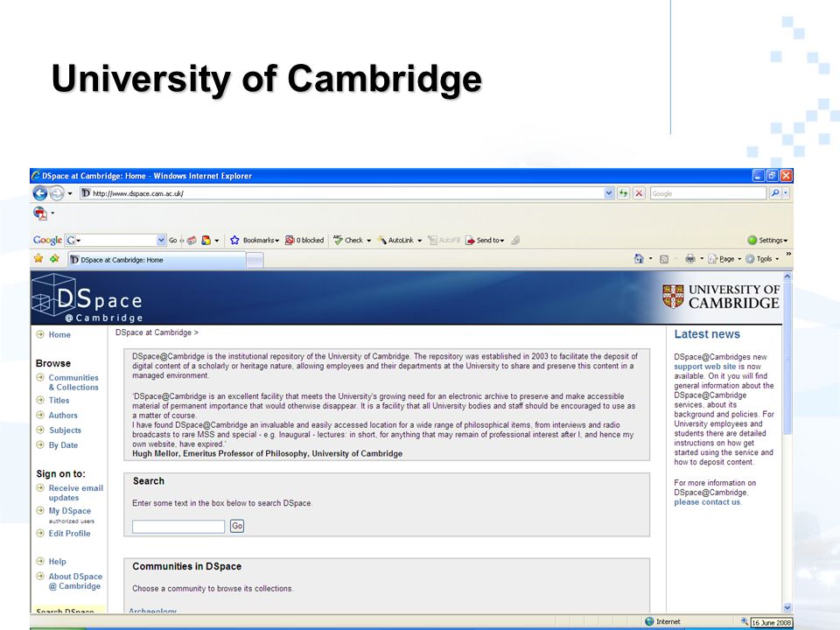Expand the command bar overflow chevron

788,254
